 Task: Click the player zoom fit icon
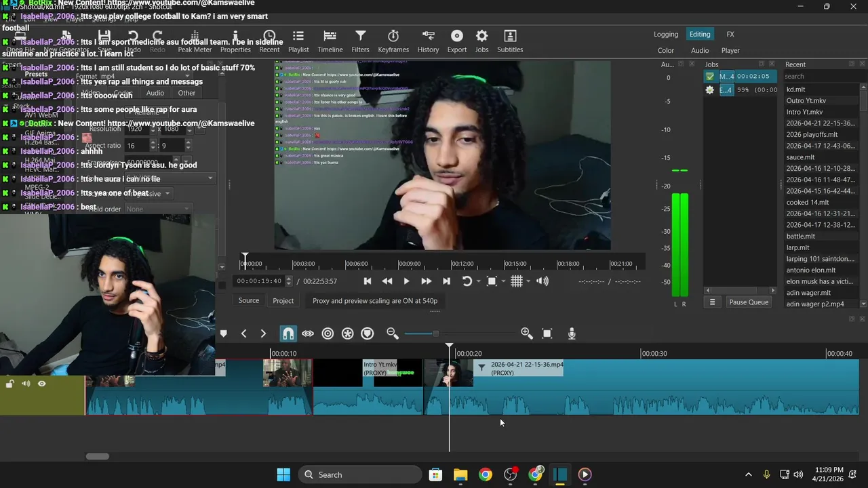pos(492,281)
